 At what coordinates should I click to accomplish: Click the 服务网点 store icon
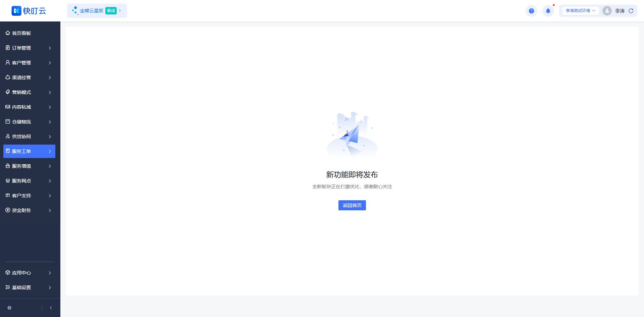(x=8, y=180)
